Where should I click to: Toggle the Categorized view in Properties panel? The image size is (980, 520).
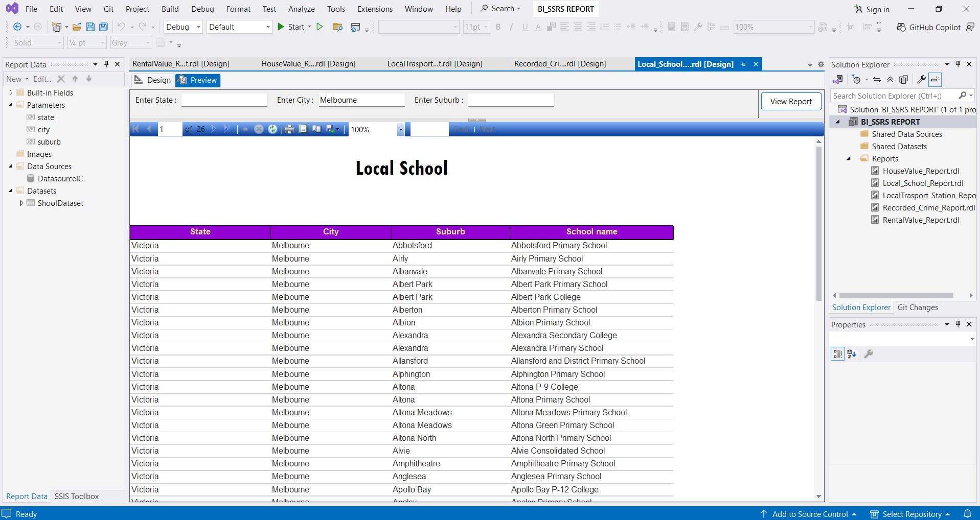pyautogui.click(x=837, y=354)
